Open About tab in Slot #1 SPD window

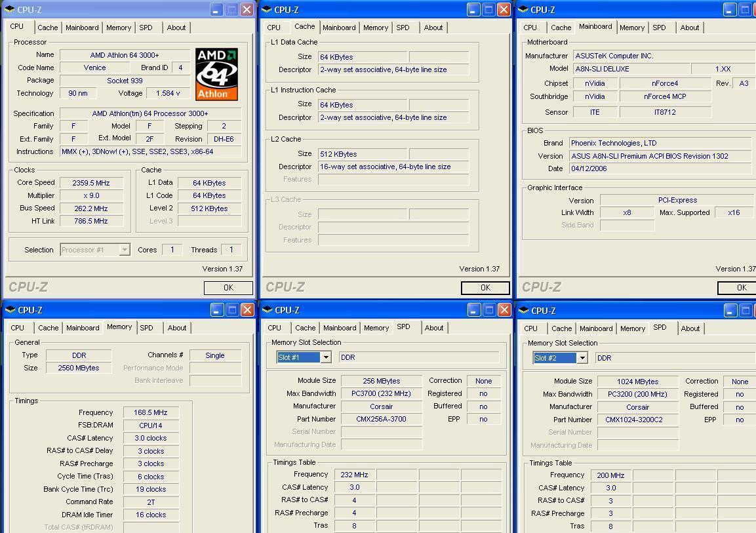(x=434, y=328)
